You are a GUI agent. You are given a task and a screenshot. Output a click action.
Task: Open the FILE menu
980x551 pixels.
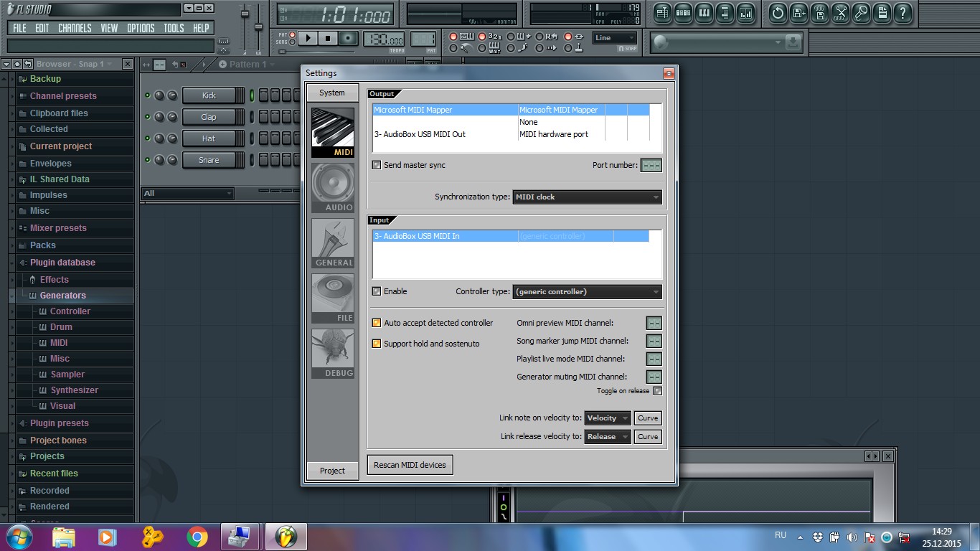[x=19, y=28]
